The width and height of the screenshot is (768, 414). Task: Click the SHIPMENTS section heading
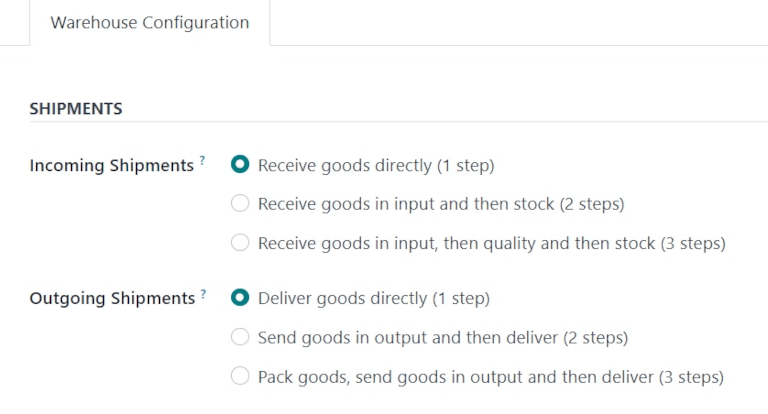click(76, 109)
